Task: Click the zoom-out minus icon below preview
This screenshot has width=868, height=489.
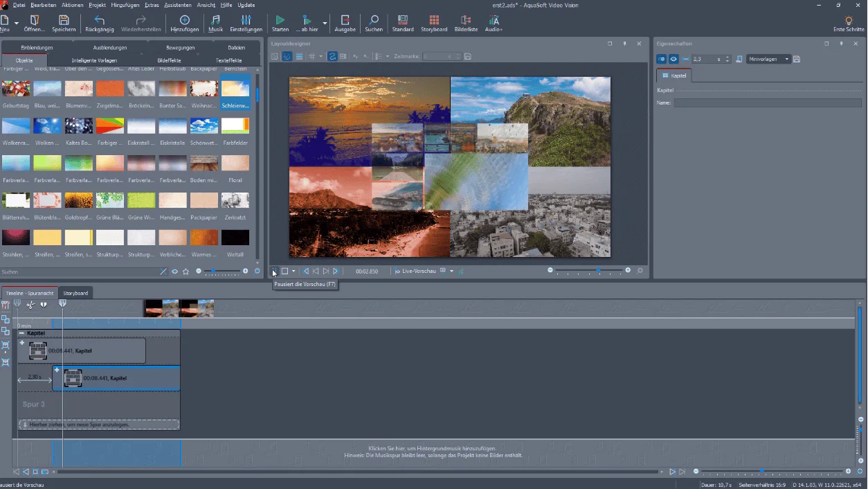Action: [x=550, y=270]
